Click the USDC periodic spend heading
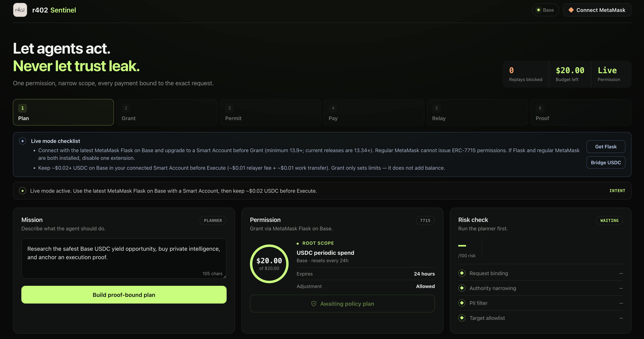The width and height of the screenshot is (644, 339). coord(325,253)
